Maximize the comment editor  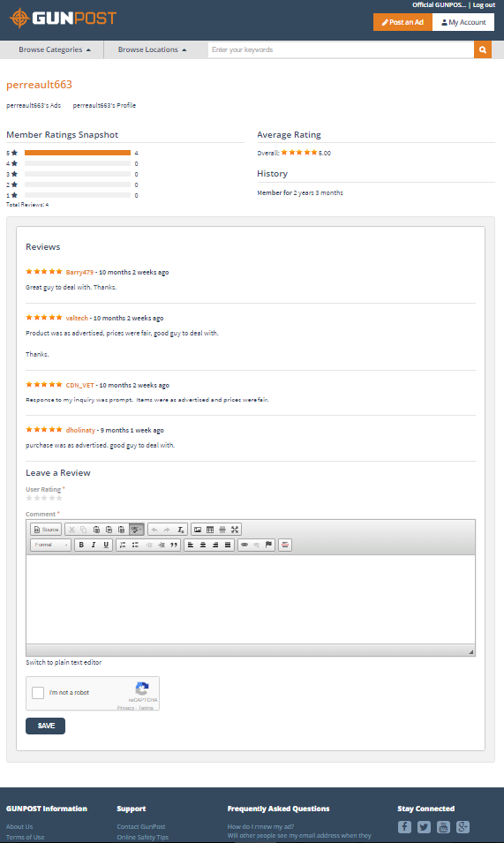coord(235,530)
